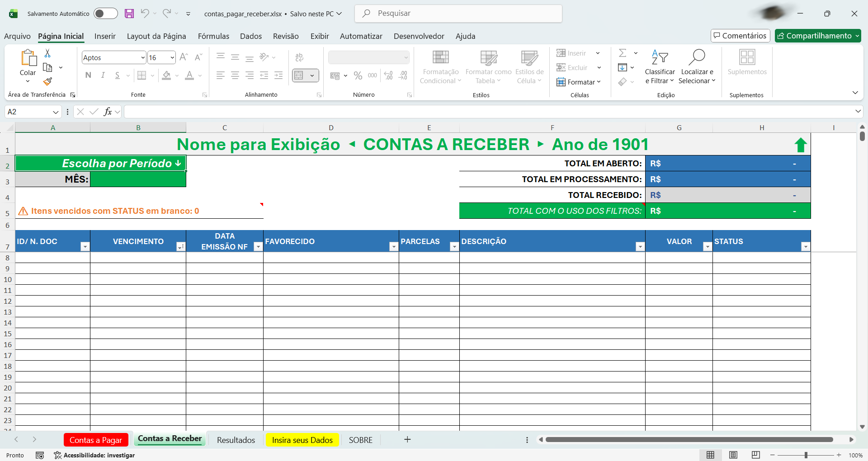This screenshot has height=461, width=868.
Task: Click the insert function fx icon
Action: point(108,112)
